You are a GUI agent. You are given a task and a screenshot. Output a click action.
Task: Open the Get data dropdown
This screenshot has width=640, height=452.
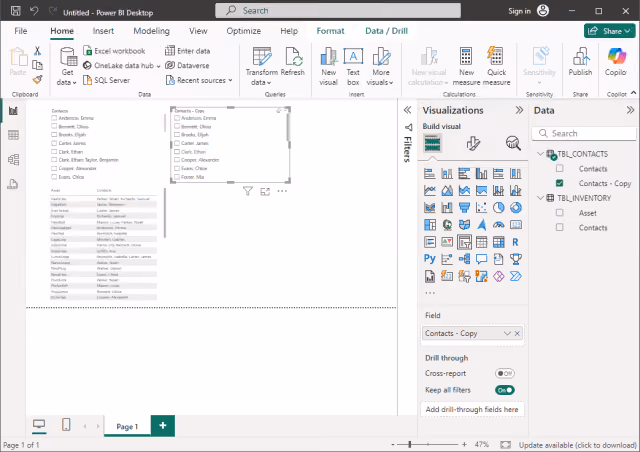tap(67, 66)
